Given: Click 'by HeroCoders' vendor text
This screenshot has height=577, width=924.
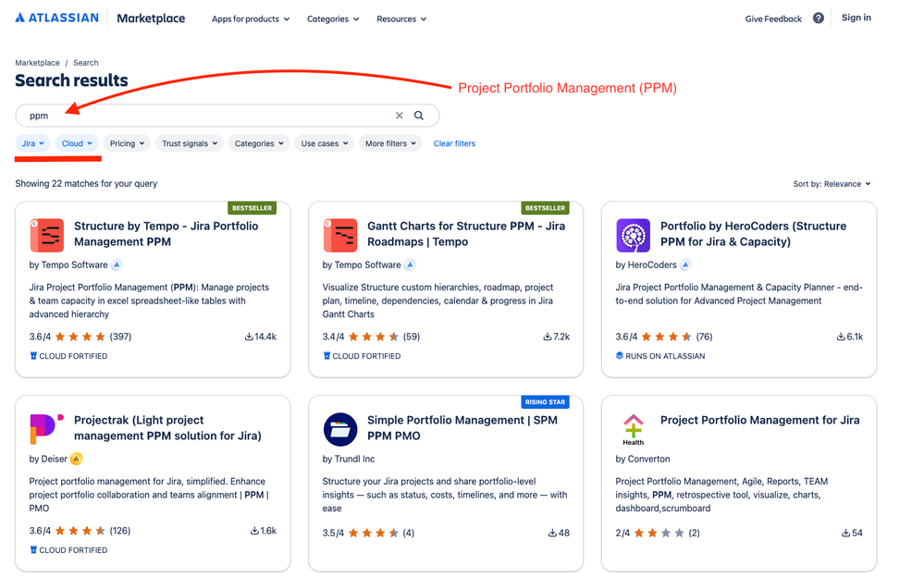Looking at the screenshot, I should pyautogui.click(x=646, y=265).
